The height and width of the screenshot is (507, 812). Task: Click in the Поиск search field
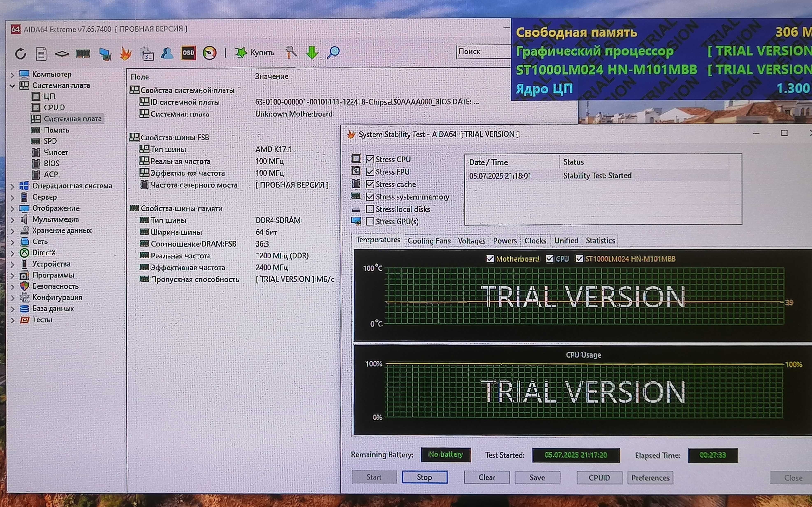coord(483,52)
